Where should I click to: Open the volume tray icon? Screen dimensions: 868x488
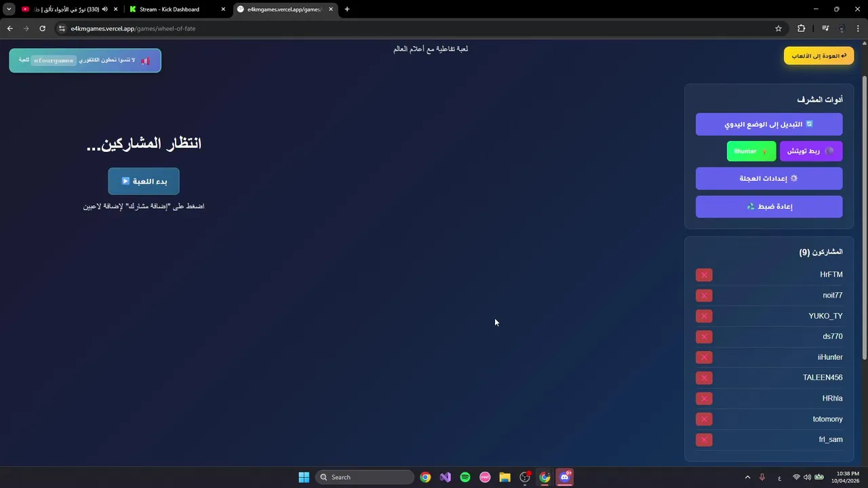tap(808, 477)
